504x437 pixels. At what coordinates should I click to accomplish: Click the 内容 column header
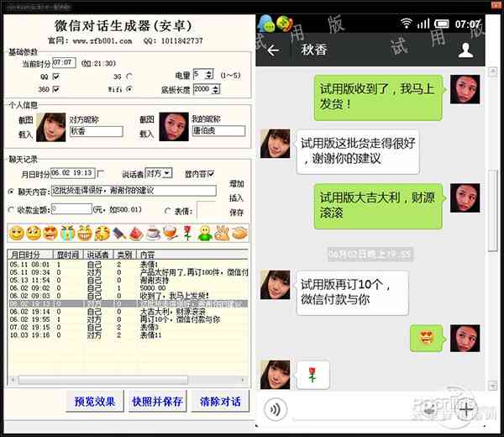(x=192, y=255)
